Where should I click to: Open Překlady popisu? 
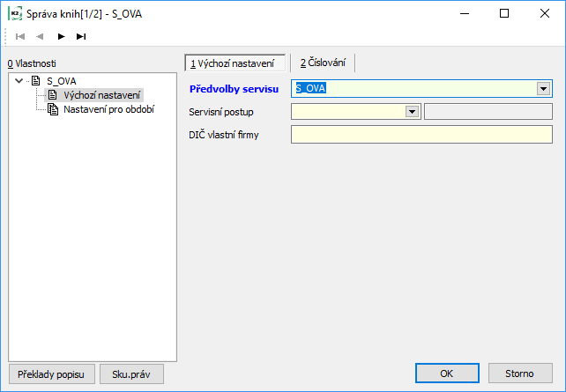(50, 374)
